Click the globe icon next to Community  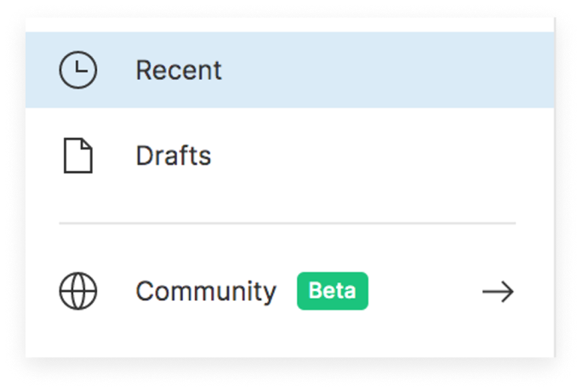click(x=78, y=291)
